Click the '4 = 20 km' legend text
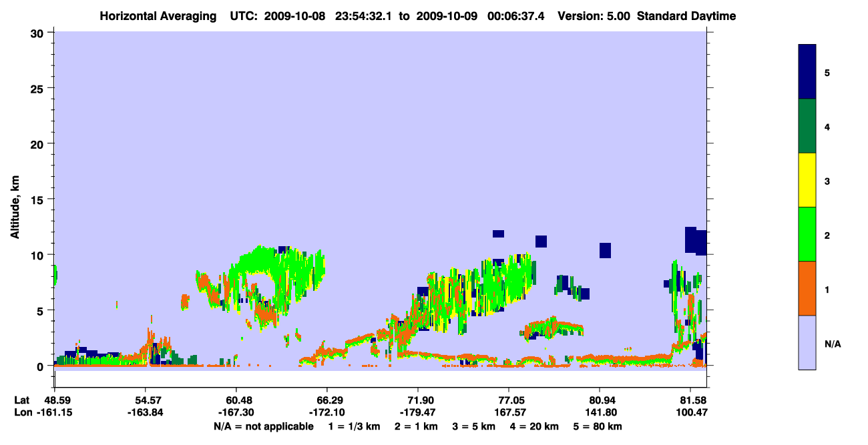Viewport: 868px width, 445px height. pyautogui.click(x=535, y=426)
